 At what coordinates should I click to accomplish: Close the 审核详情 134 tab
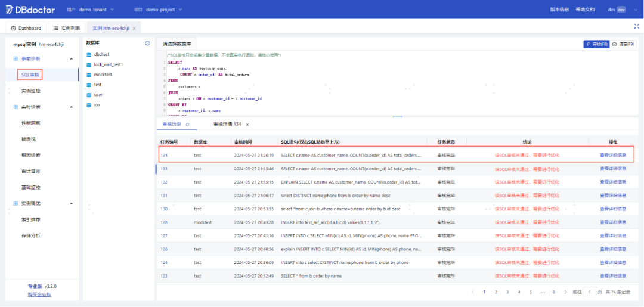click(x=247, y=125)
